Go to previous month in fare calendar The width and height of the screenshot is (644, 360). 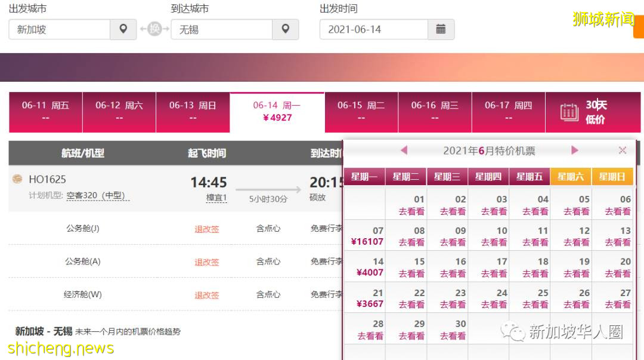point(404,150)
